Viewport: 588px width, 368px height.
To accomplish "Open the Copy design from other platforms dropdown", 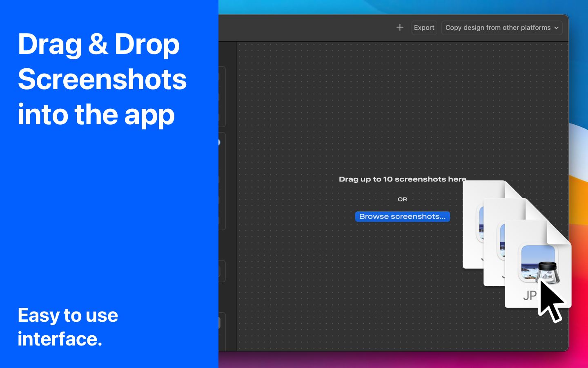I will coord(502,28).
